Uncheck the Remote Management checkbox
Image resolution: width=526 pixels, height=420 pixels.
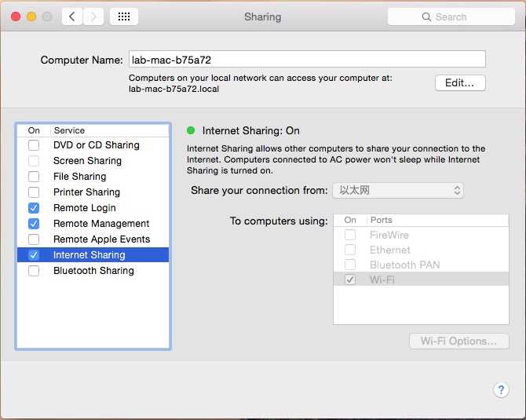pyautogui.click(x=34, y=224)
